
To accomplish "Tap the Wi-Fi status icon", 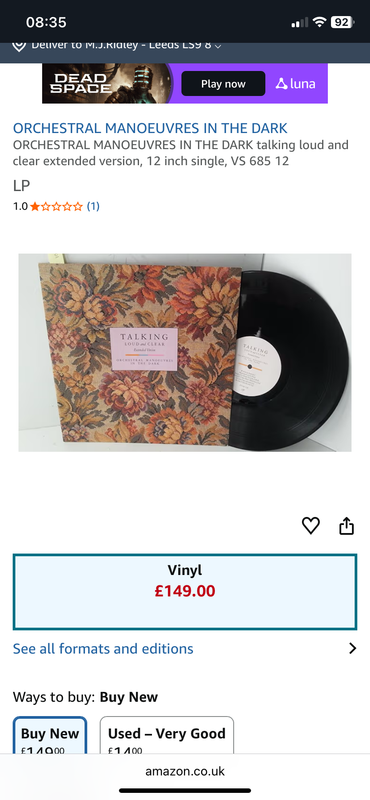I will point(319,22).
